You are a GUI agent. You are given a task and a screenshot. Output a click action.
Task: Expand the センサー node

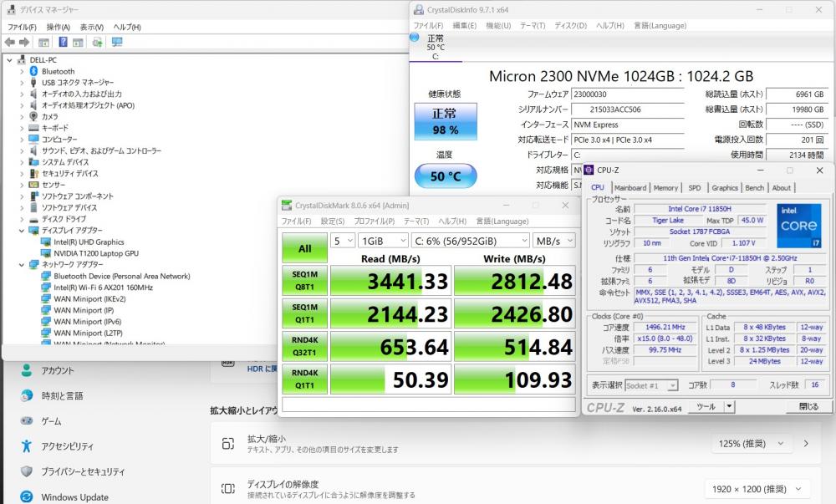click(22, 185)
